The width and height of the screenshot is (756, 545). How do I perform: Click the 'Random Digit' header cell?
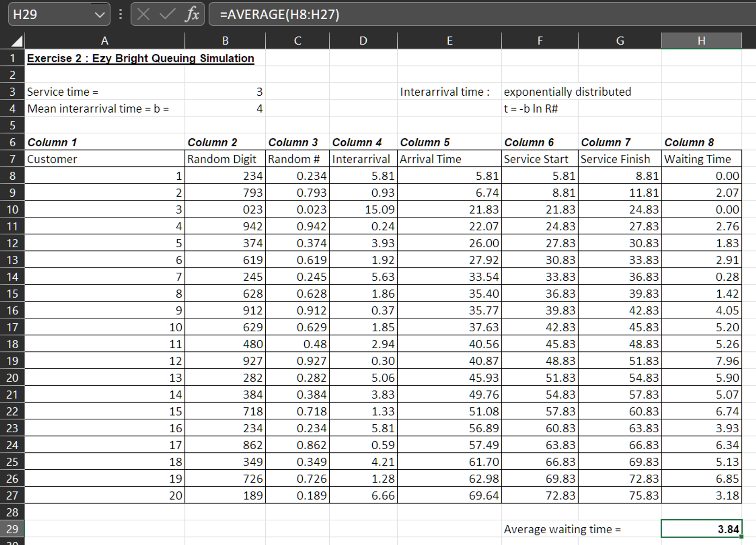pyautogui.click(x=225, y=159)
